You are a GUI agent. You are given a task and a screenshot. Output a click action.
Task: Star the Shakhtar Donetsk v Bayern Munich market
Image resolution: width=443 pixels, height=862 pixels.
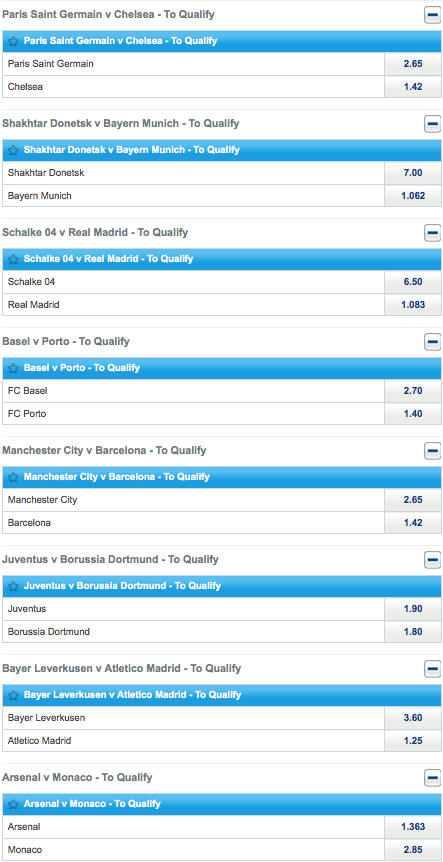pos(14,150)
